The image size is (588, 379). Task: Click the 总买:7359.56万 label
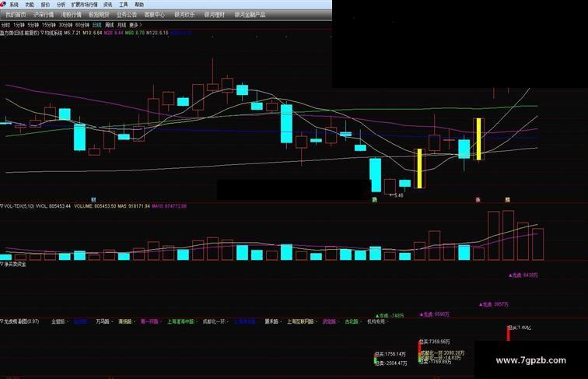point(434,342)
